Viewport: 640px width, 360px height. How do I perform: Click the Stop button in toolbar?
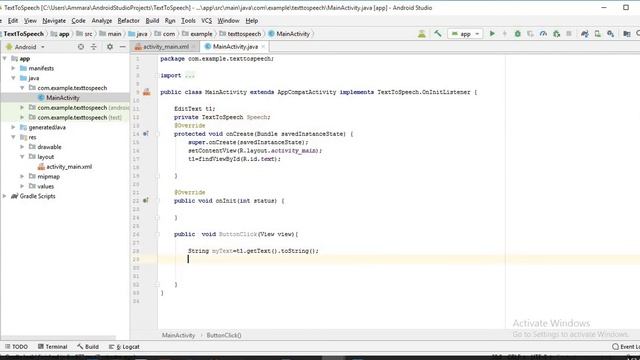569,34
